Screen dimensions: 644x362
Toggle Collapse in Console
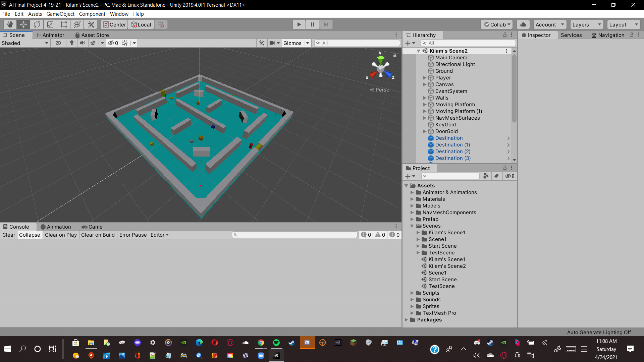(x=30, y=235)
